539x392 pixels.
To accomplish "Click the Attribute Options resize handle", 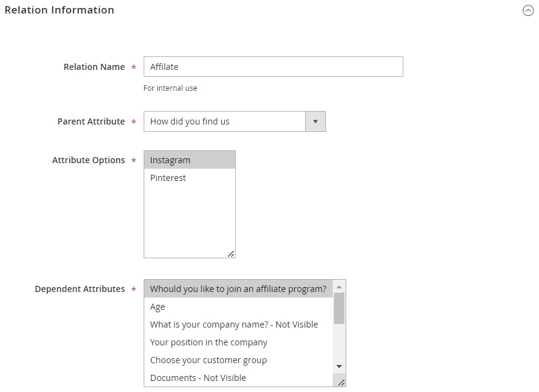I will pos(231,254).
